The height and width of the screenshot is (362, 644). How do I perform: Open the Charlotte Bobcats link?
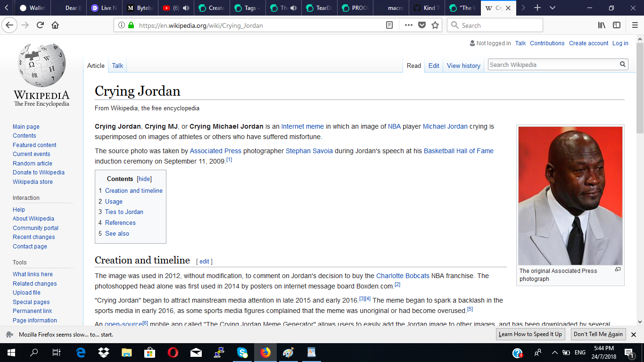pos(403,276)
